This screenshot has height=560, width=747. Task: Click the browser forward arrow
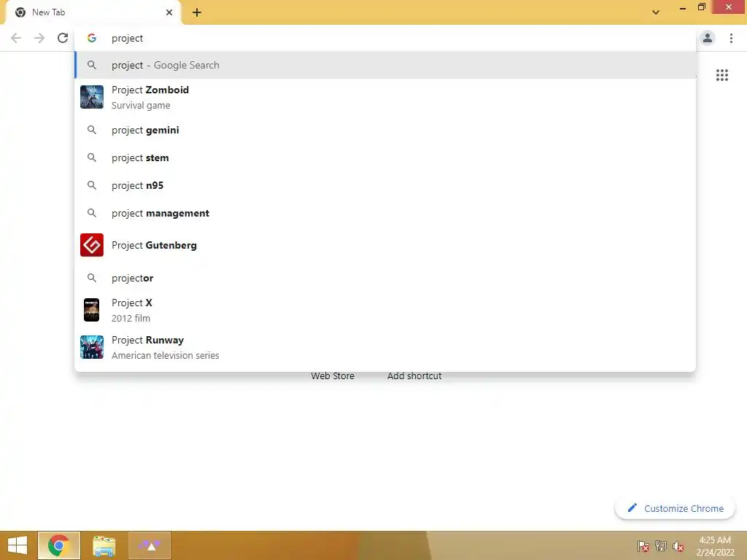click(x=39, y=38)
